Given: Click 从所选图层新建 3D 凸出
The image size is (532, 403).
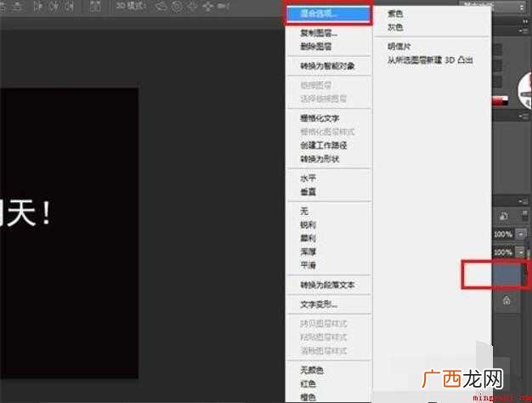Looking at the screenshot, I should 430,60.
